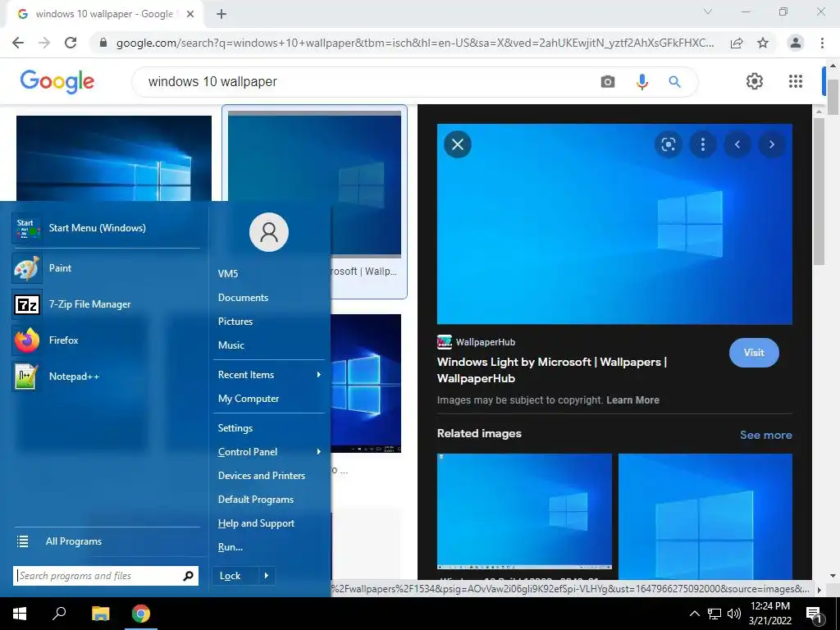840x630 pixels.
Task: Open the first related image thumbnail
Action: tap(524, 512)
